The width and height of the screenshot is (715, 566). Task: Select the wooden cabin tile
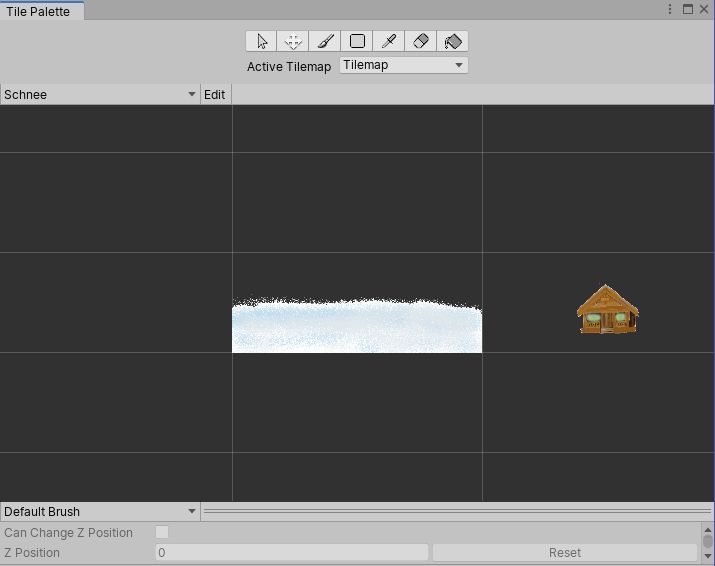607,309
